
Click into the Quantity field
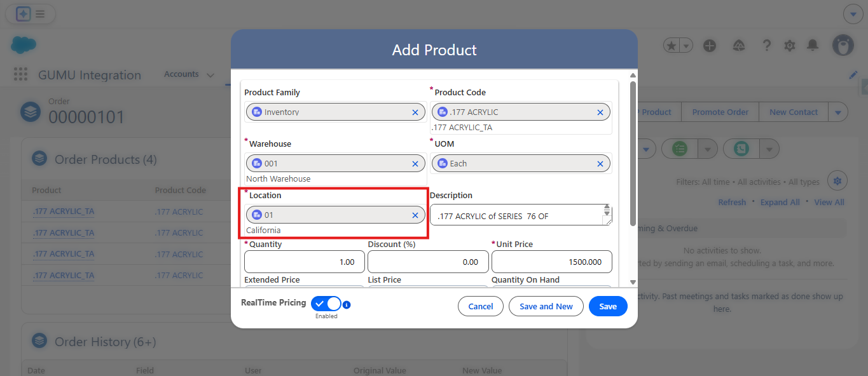click(x=304, y=262)
